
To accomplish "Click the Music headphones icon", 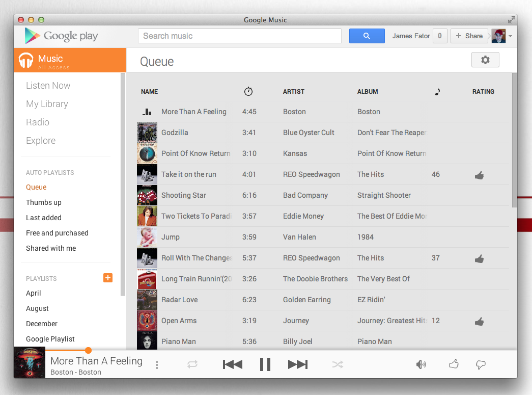I will pos(26,60).
